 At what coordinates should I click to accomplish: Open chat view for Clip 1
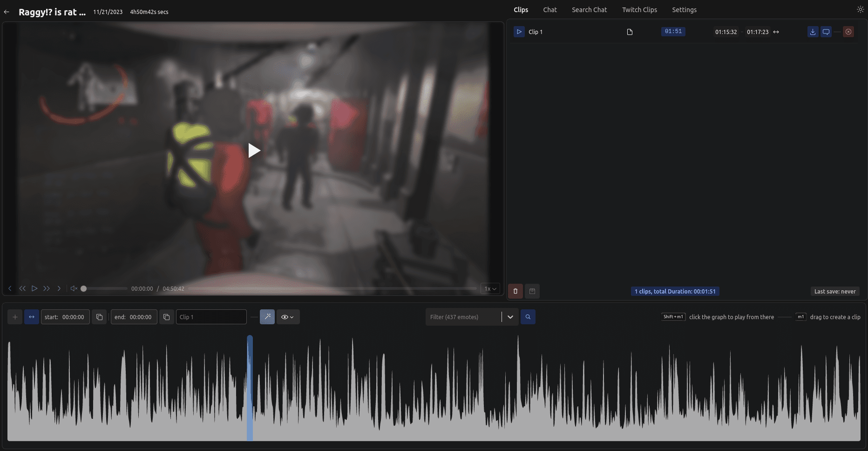pyautogui.click(x=826, y=32)
